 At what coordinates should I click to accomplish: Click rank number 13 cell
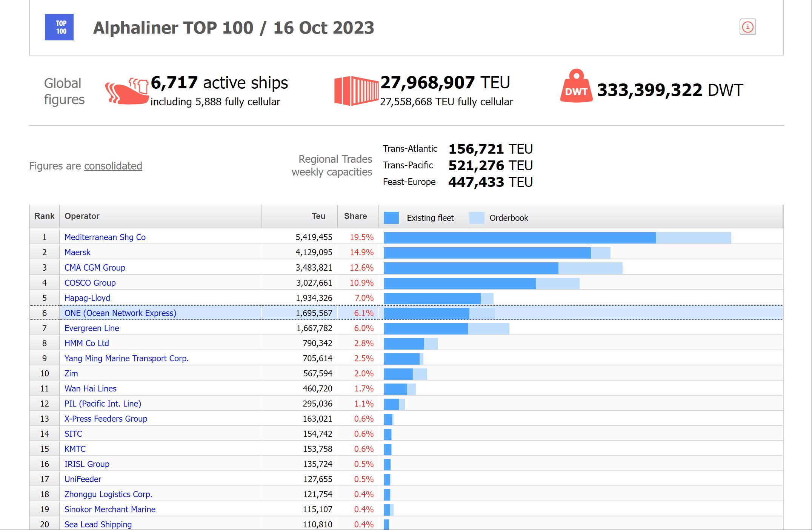pos(45,419)
